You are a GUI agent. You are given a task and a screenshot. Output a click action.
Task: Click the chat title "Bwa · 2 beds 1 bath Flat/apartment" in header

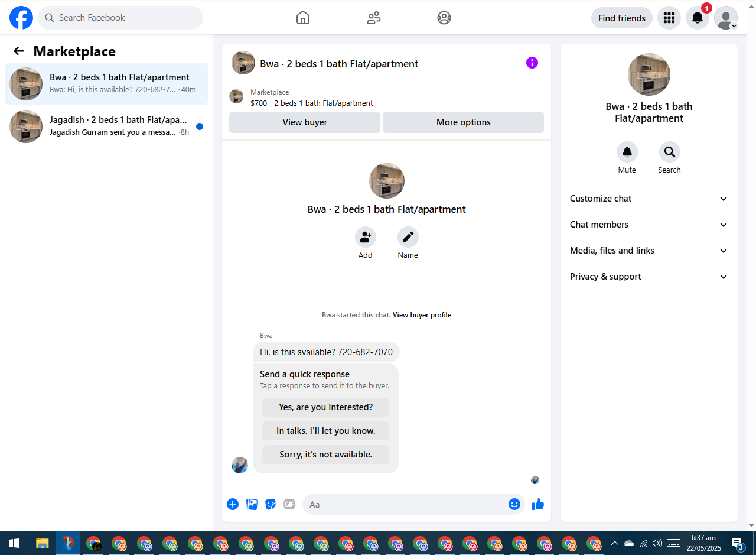(x=339, y=64)
